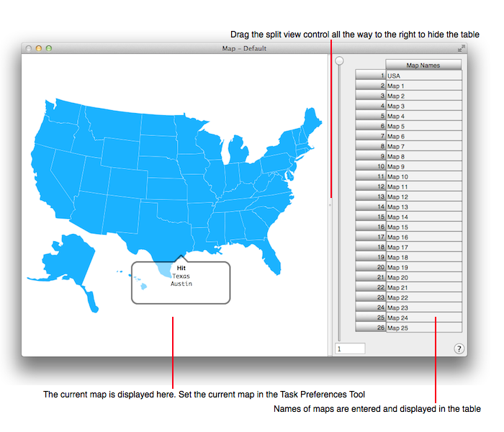Select the Map 17 name cell
This screenshot has height=432, width=504.
pyautogui.click(x=423, y=247)
